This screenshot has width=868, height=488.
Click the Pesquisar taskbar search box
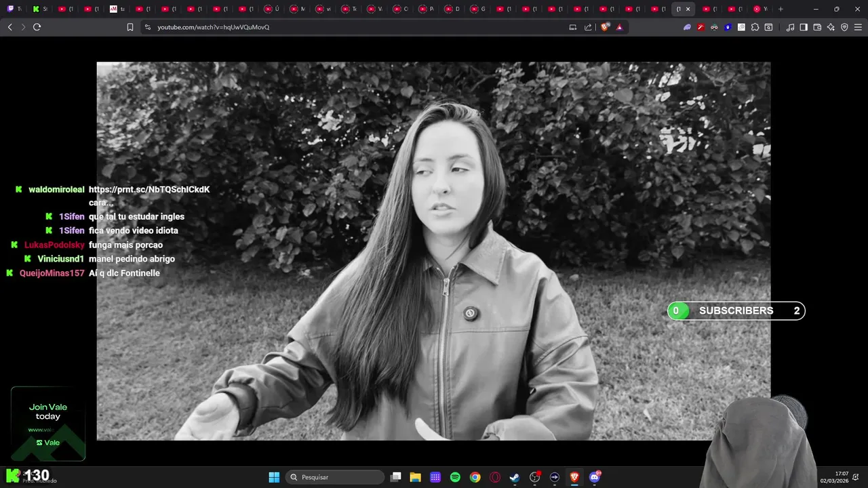pos(335,477)
